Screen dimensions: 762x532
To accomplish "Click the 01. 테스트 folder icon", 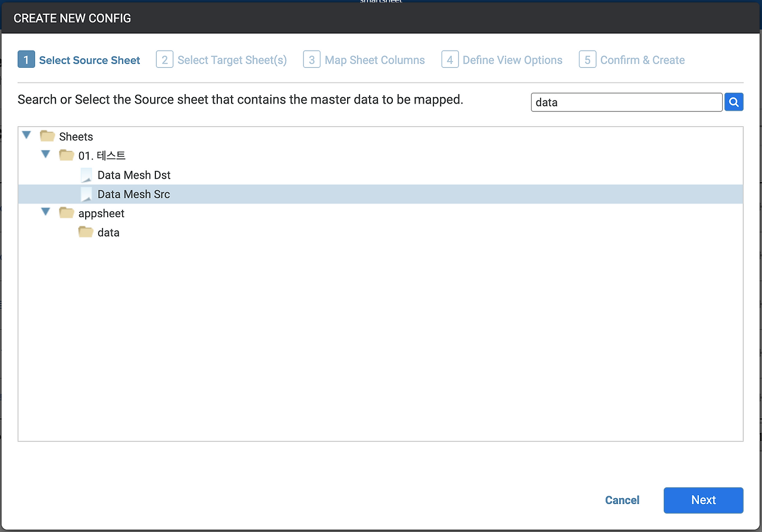I will [x=67, y=155].
